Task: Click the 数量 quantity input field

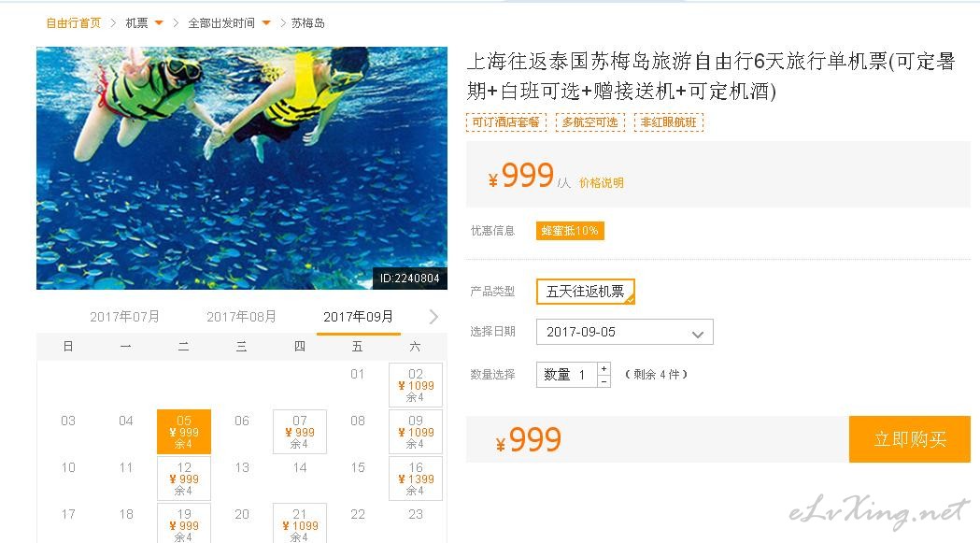Action: (x=567, y=375)
